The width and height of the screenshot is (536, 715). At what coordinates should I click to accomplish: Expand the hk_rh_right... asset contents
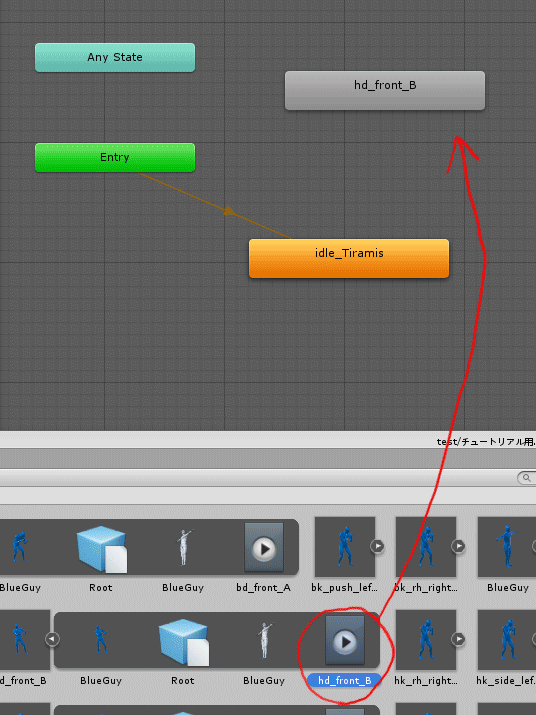(x=458, y=639)
